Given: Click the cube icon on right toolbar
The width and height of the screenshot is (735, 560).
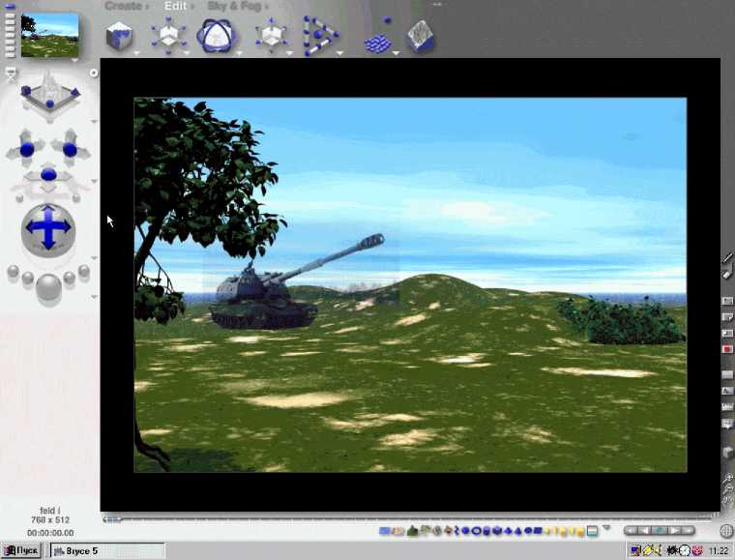Looking at the screenshot, I should (727, 453).
